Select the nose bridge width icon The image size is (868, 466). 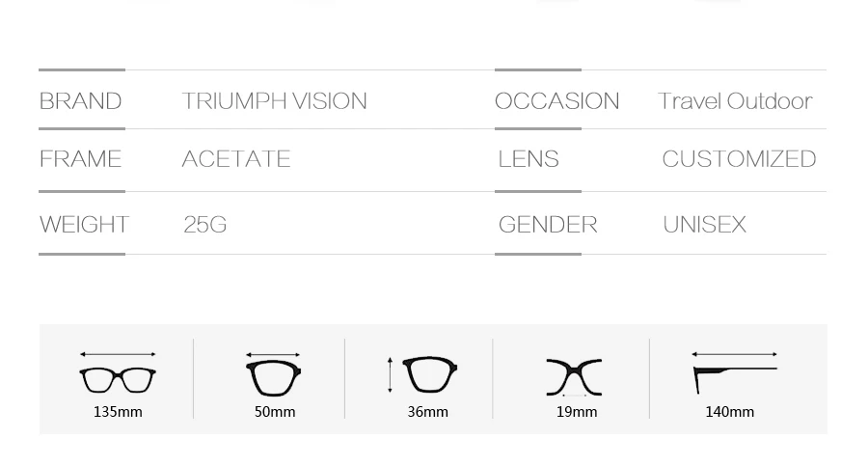[574, 377]
